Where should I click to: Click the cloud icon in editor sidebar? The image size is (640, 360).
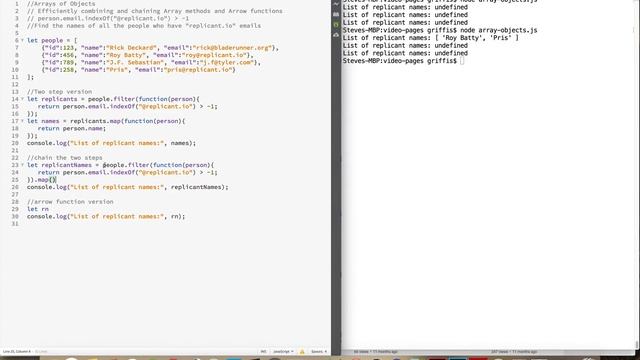(336, 36)
